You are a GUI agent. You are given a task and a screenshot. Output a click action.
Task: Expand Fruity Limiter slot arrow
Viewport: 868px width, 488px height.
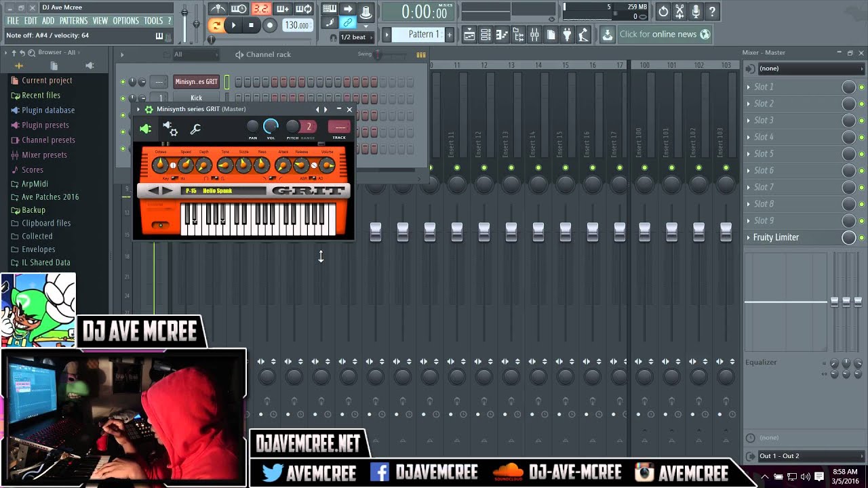coord(749,238)
